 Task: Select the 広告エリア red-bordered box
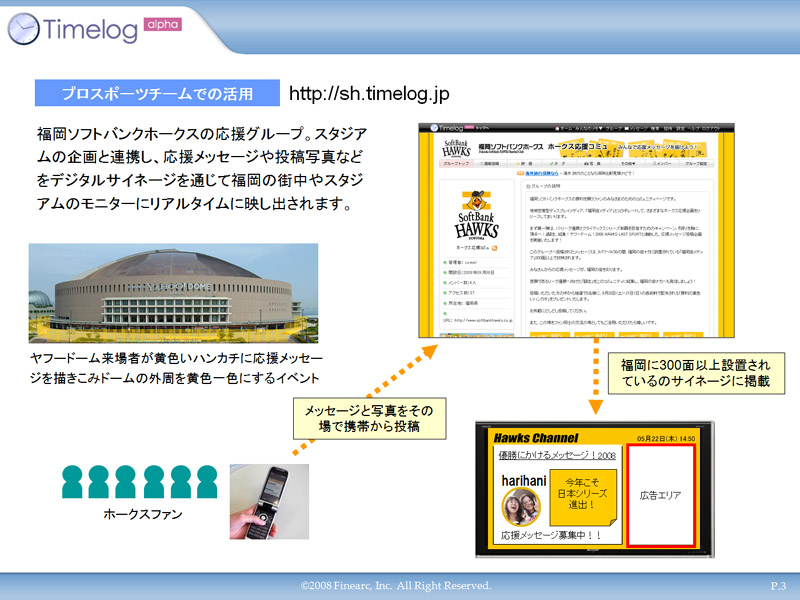point(660,495)
